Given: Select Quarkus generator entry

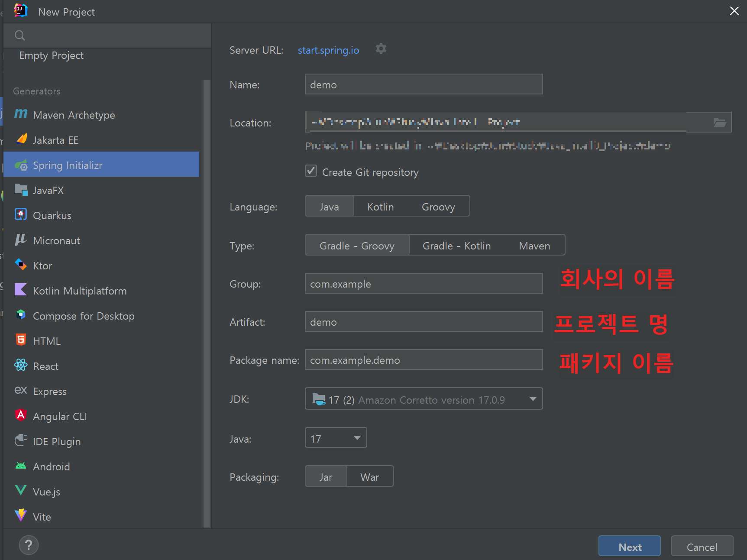Looking at the screenshot, I should pyautogui.click(x=101, y=215).
